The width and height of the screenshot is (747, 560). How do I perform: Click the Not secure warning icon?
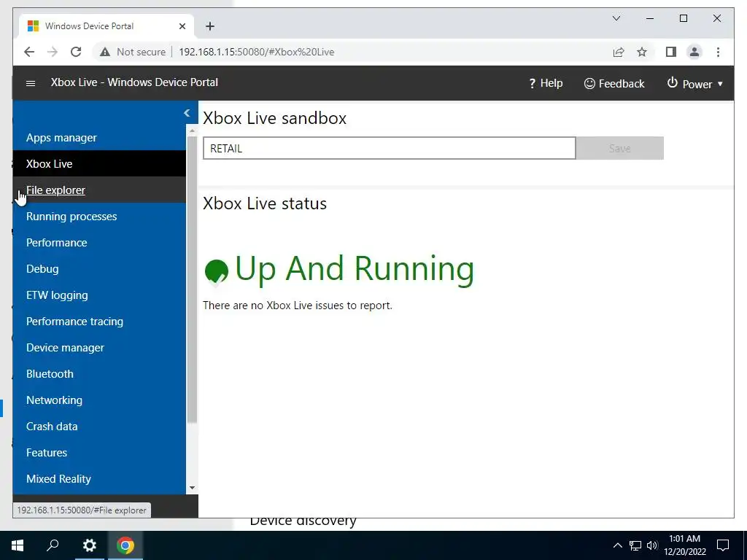105,52
